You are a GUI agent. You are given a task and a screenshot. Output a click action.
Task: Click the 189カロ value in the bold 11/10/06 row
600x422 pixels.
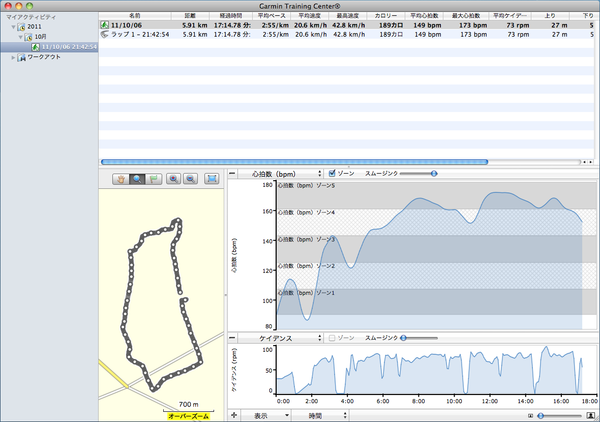click(391, 25)
